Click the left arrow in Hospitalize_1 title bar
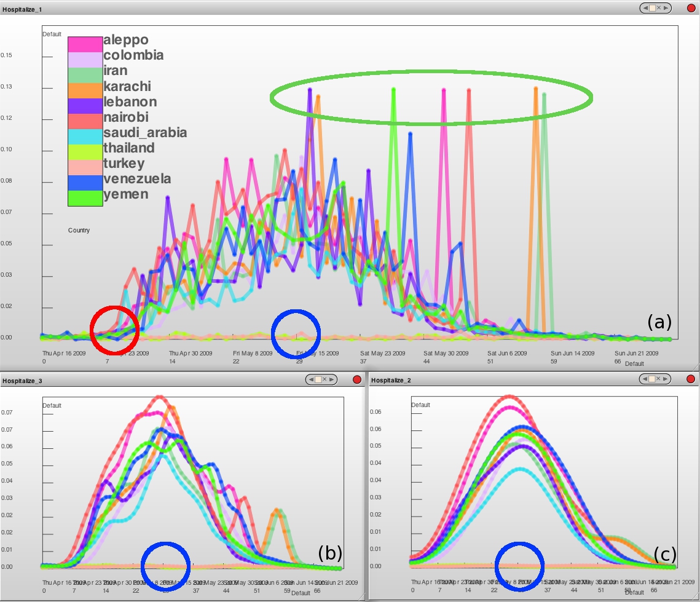The image size is (700, 602). [645, 8]
